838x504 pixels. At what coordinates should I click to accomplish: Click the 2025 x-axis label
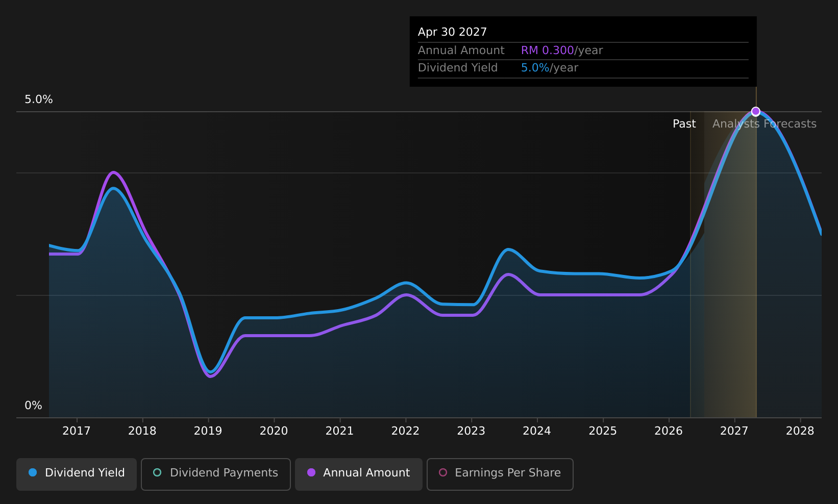click(x=603, y=431)
